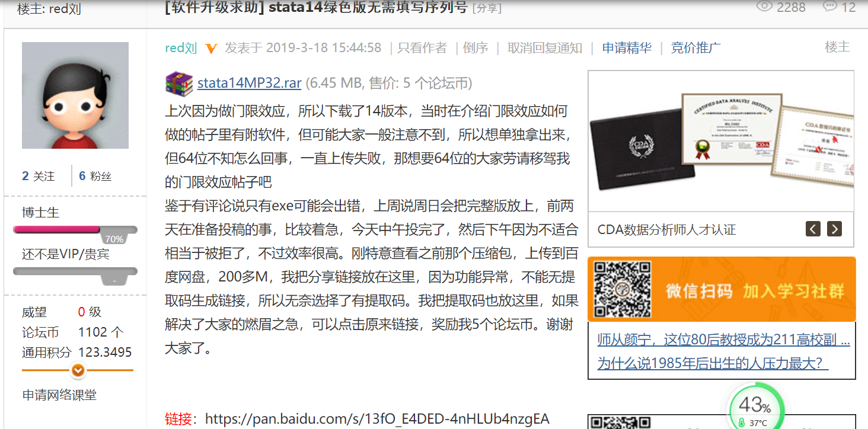
Task: Toggle 取消回复通知 for reply notifications
Action: 545,48
